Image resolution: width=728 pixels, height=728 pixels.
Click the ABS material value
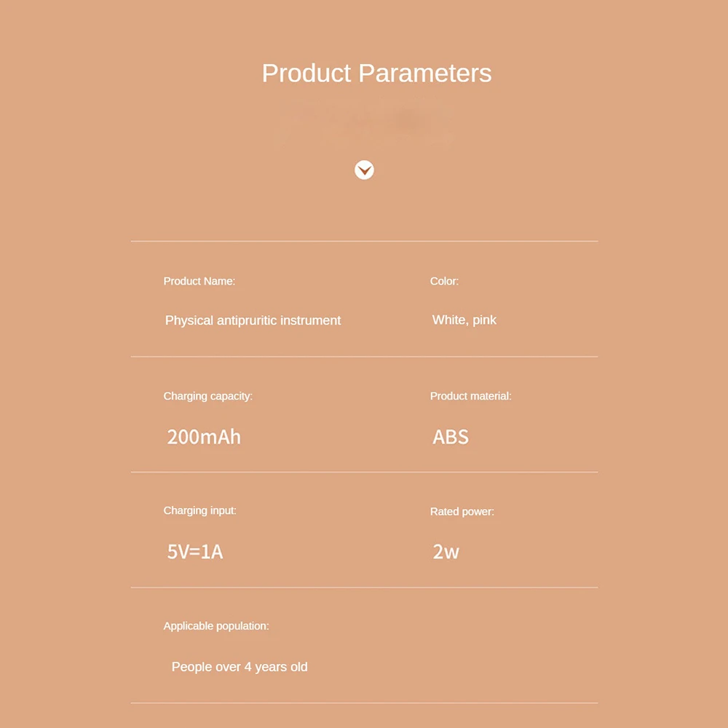coord(451,437)
